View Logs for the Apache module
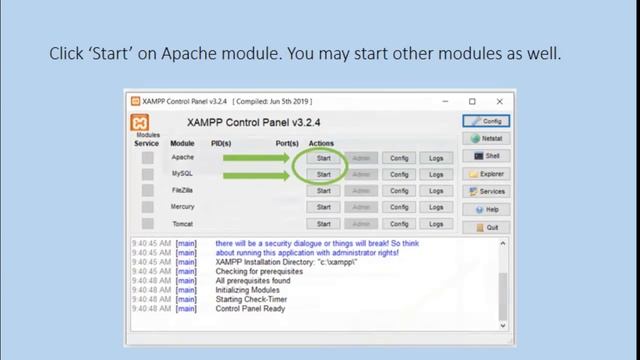 (x=436, y=158)
